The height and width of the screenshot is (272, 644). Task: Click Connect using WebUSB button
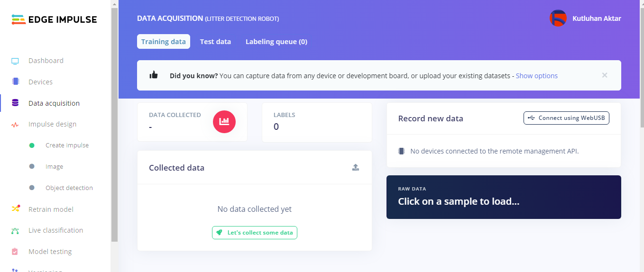(566, 118)
